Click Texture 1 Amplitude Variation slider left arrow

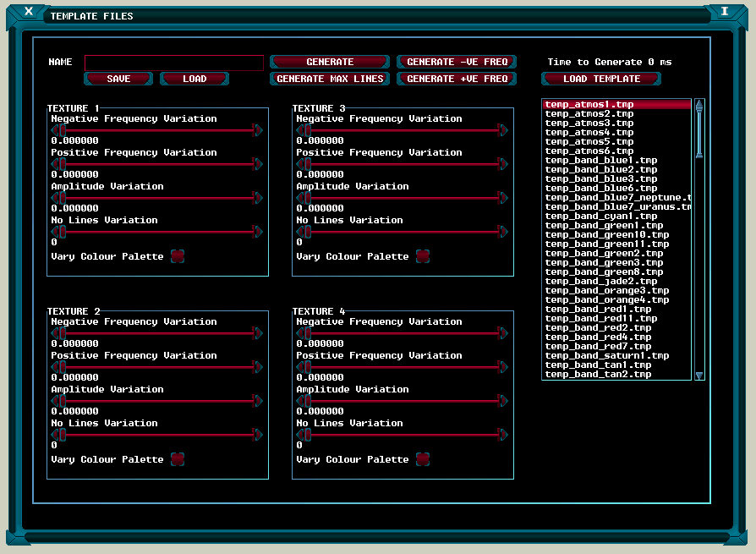pyautogui.click(x=56, y=198)
